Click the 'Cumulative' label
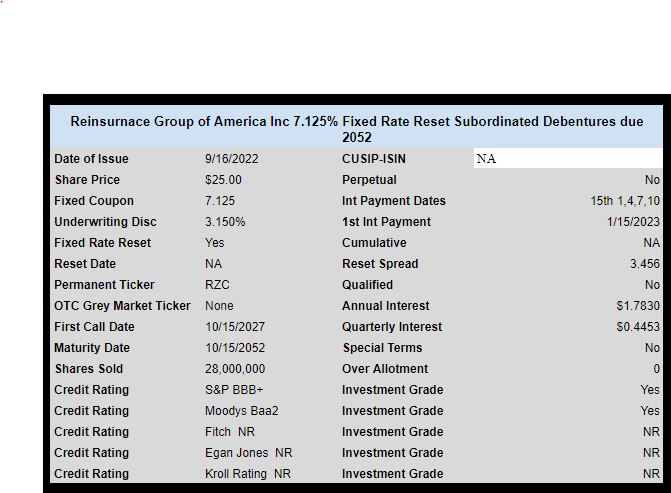Screen dimensions: 671x493 (x=374, y=243)
